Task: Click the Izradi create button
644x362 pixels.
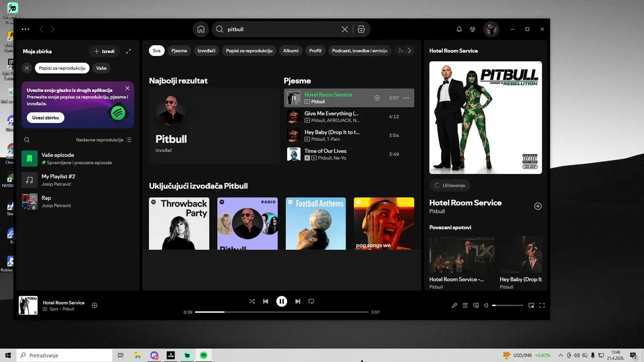Action: 104,51
